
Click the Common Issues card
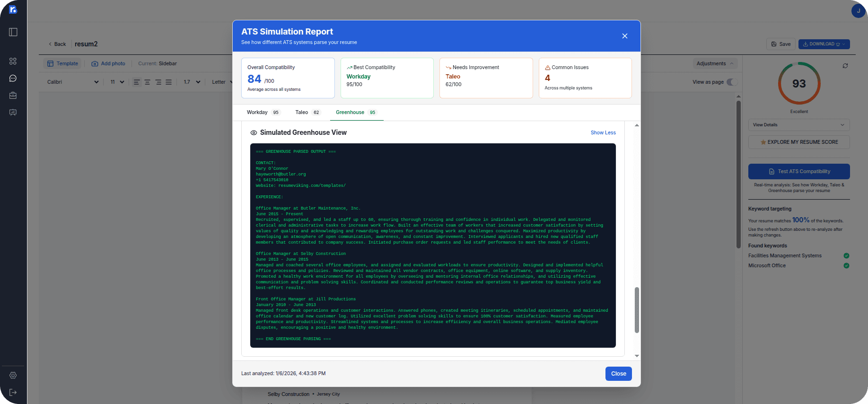(x=585, y=78)
